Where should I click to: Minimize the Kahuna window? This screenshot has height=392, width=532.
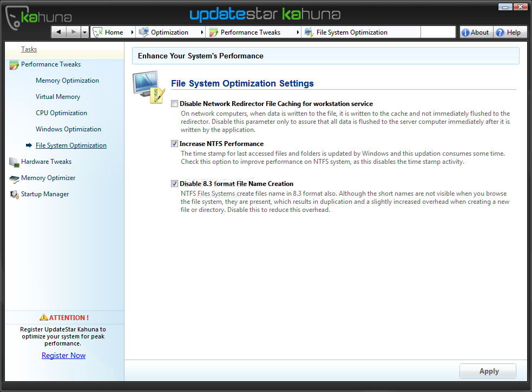tap(505, 7)
